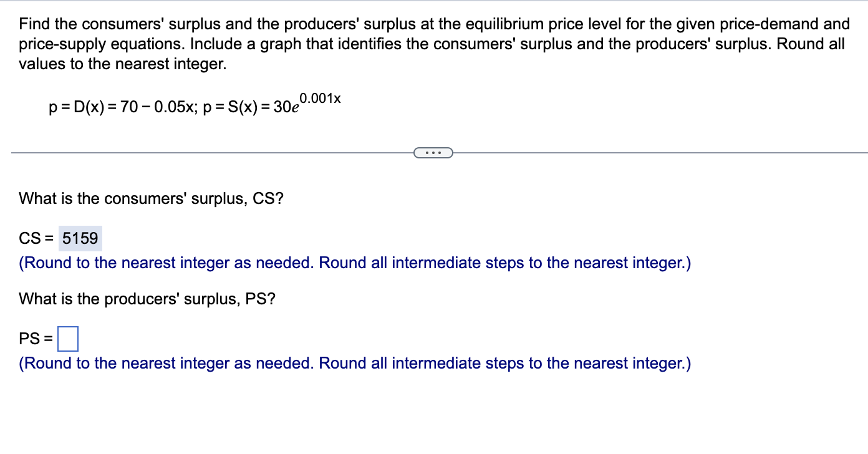Click the question text asking for producers' surplus
868x454 pixels.
(147, 299)
